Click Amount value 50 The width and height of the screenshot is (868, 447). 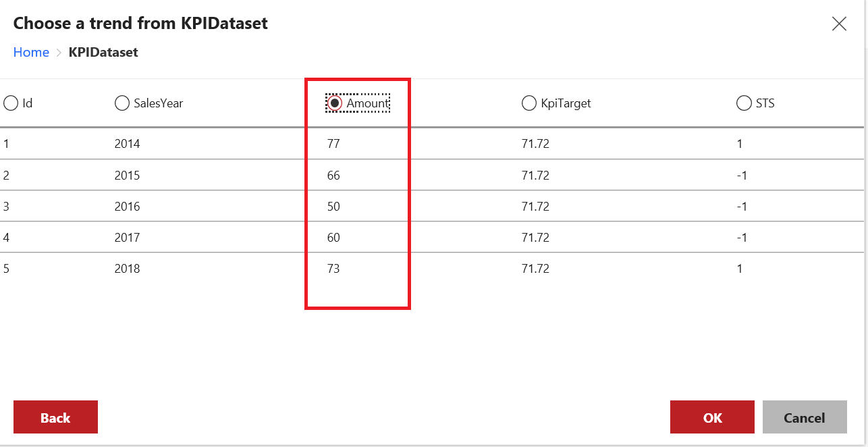(333, 207)
